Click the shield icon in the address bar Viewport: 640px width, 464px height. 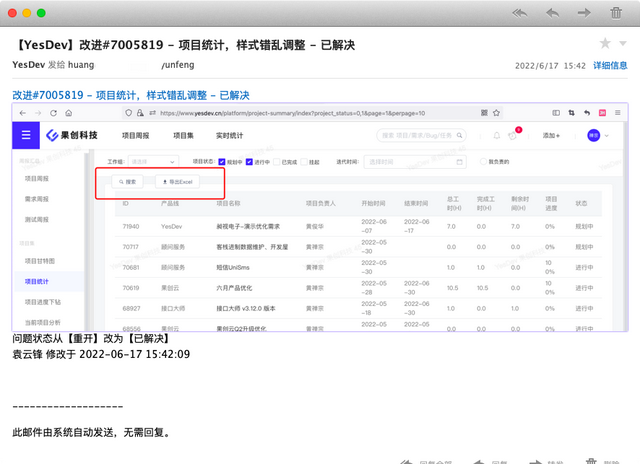(x=129, y=113)
